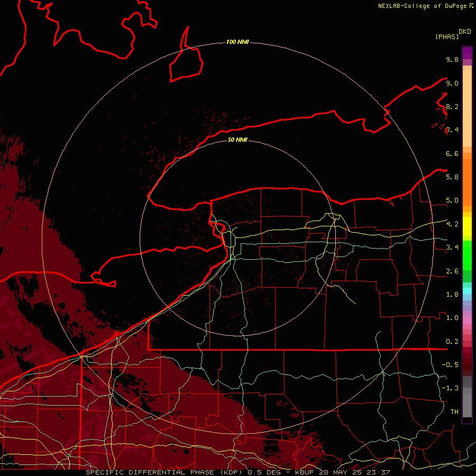Click the 9.0 value on the color scale
This screenshot has height=476, width=476.
pyautogui.click(x=452, y=83)
